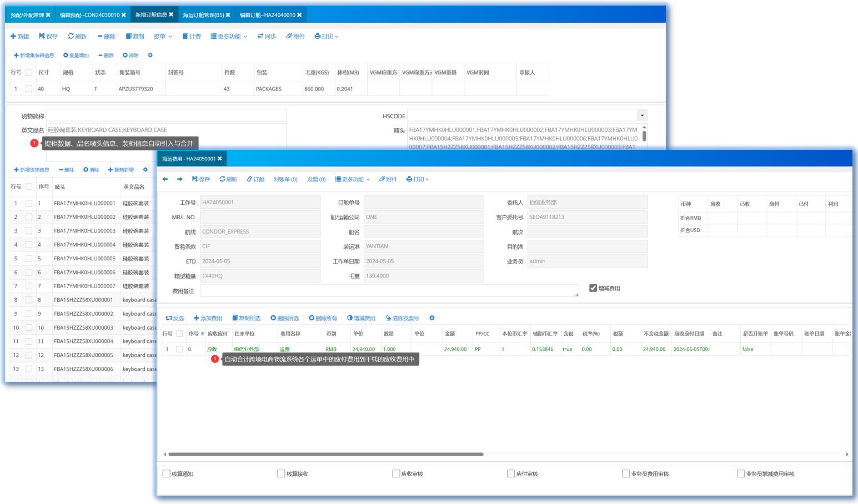Click the 对账单 (0) link
858x504 pixels.
[285, 179]
